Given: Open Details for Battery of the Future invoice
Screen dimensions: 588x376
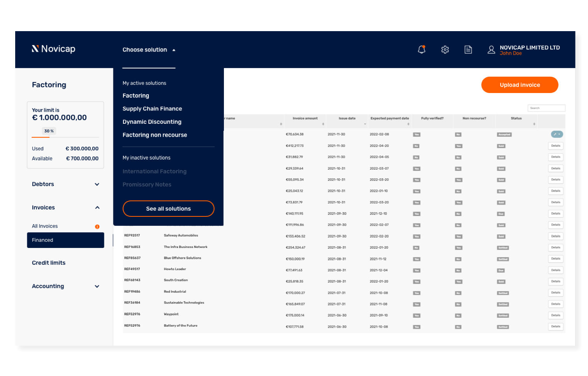Looking at the screenshot, I should click(x=556, y=327).
